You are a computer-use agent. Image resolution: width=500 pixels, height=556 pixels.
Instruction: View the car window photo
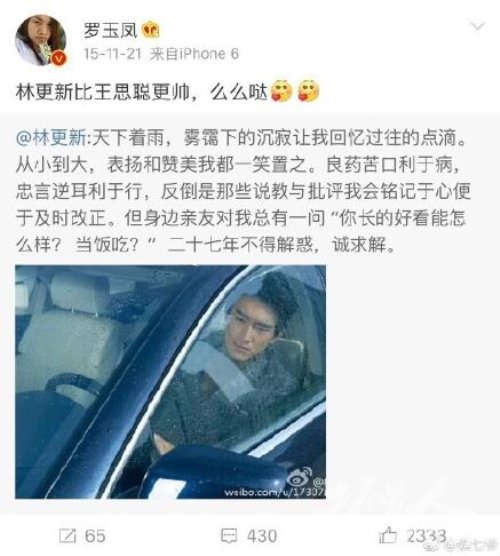170,382
